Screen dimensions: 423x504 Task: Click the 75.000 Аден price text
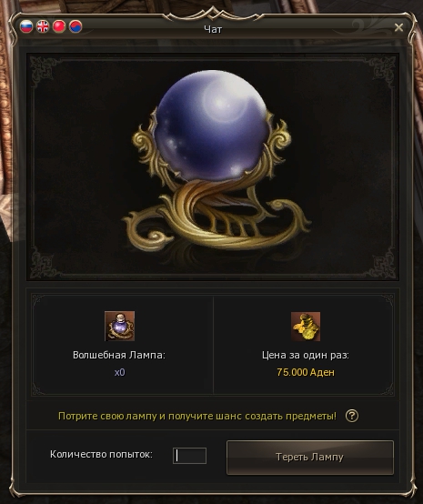[306, 372]
